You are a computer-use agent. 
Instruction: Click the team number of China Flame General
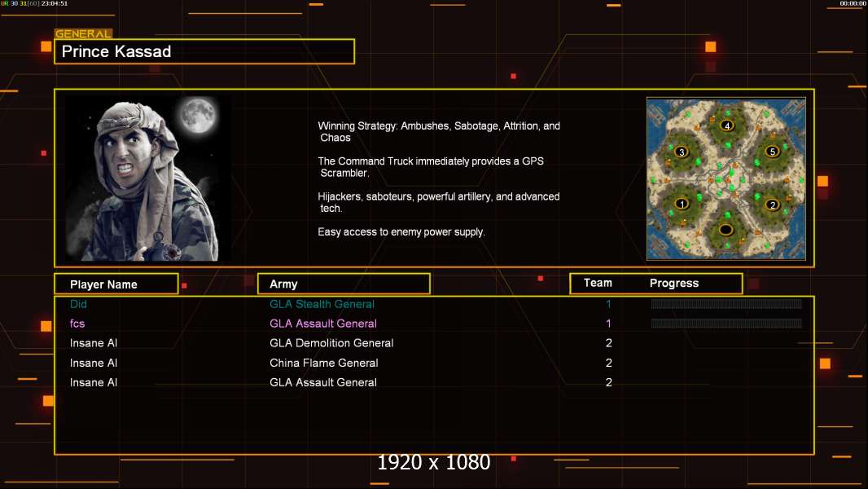(609, 363)
